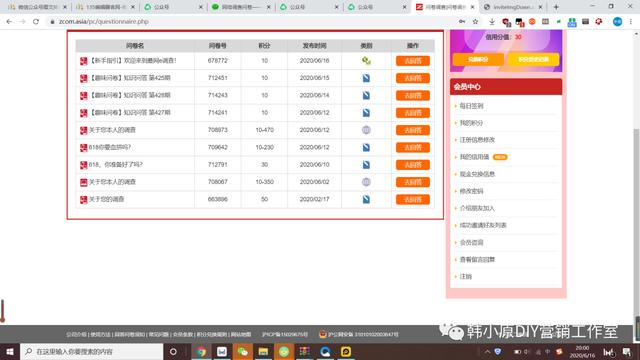The height and width of the screenshot is (360, 640).
Task: Click the Cortana circle on the taskbar
Action: 173,351
